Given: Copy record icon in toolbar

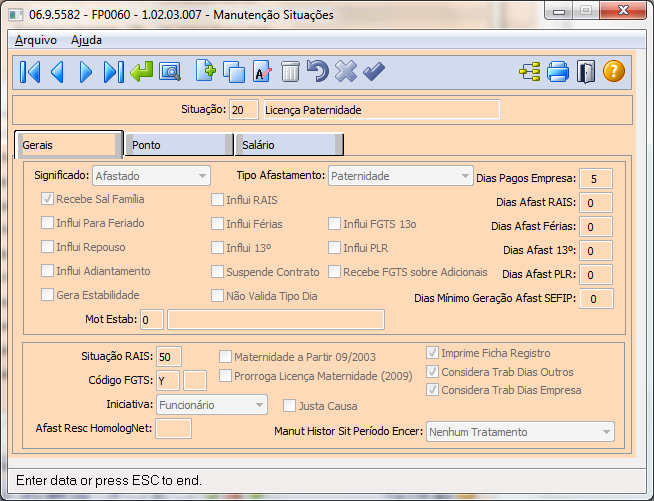Looking at the screenshot, I should click(234, 72).
